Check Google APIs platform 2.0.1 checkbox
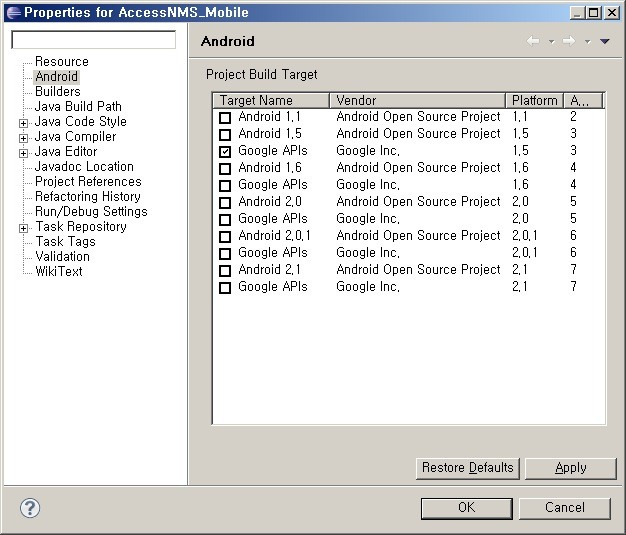The height and width of the screenshot is (535, 626). pyautogui.click(x=225, y=253)
